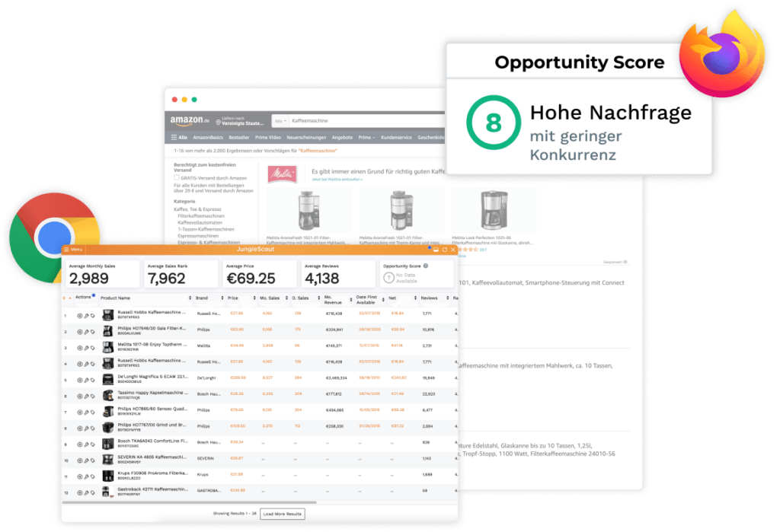Screen dimensions: 780x532
Task: Click the JungleScout refresh icon in title bar
Action: 445,250
